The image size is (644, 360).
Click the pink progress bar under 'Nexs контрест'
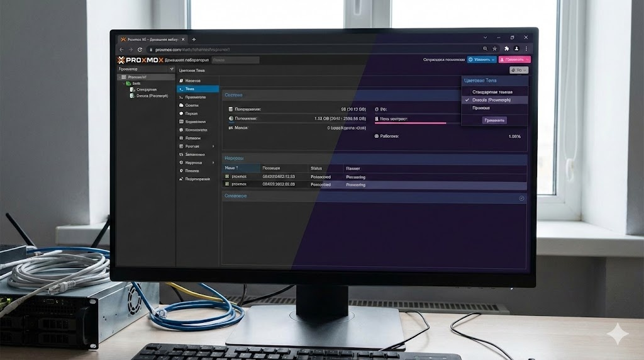pyautogui.click(x=410, y=123)
